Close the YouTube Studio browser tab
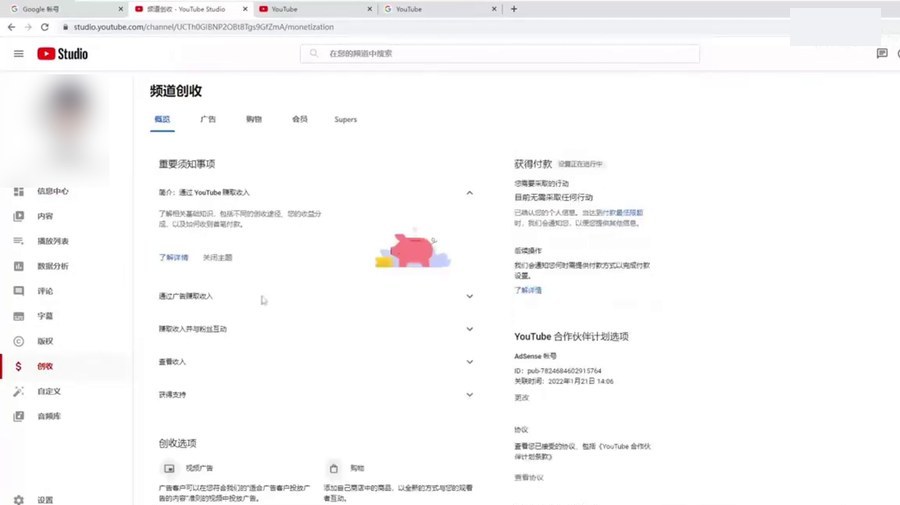Viewport: 900px width, 505px height. click(245, 9)
